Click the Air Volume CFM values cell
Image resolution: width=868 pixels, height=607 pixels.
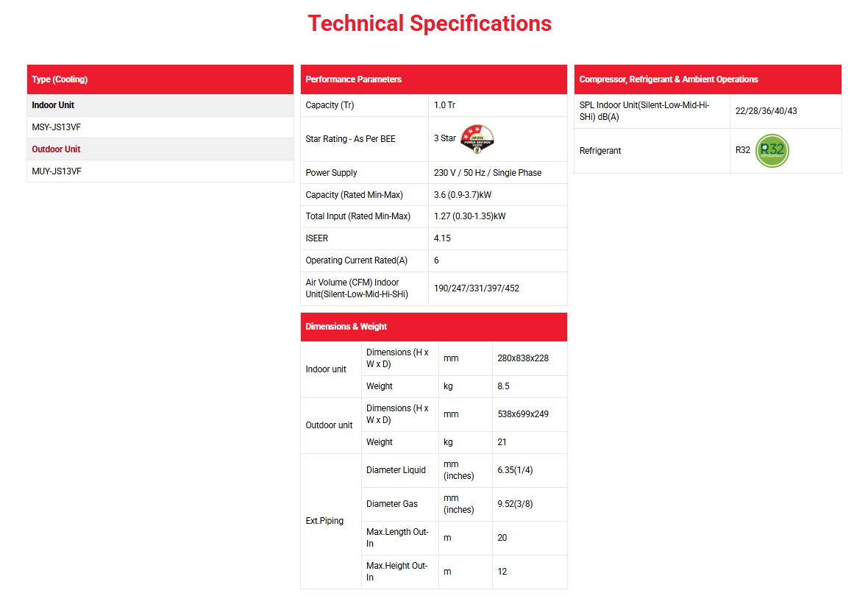click(x=477, y=288)
